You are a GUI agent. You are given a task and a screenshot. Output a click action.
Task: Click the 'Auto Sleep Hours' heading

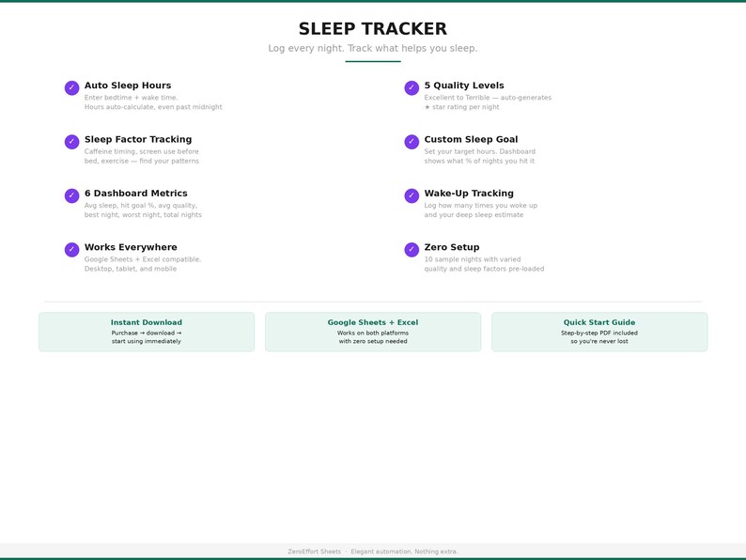(128, 86)
